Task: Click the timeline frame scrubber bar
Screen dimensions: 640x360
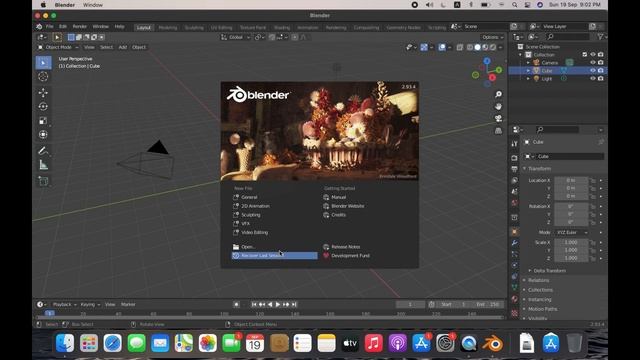Action: tap(269, 313)
